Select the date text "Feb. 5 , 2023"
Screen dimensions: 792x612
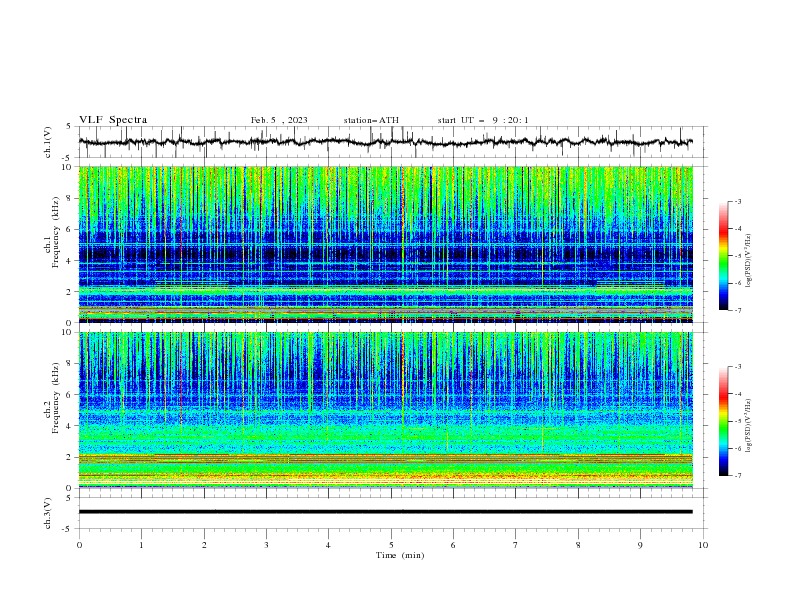tap(279, 120)
